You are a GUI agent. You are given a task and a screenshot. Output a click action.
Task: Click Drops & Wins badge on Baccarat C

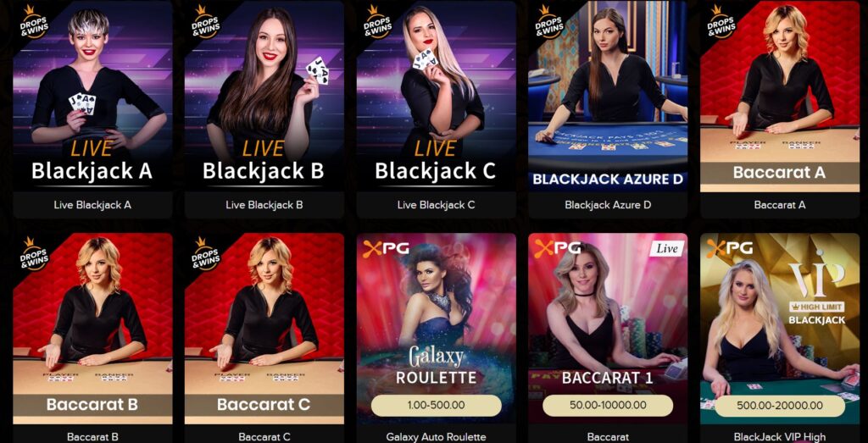pos(207,254)
